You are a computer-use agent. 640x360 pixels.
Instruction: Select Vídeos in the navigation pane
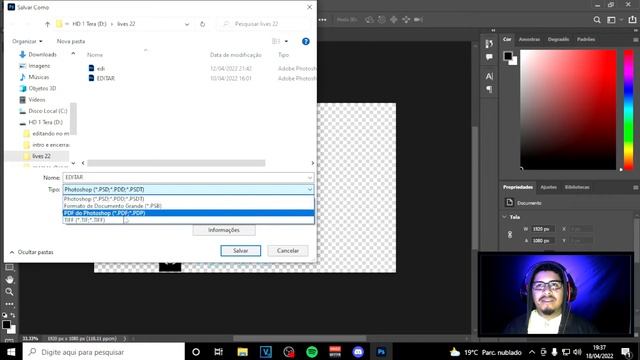point(37,100)
